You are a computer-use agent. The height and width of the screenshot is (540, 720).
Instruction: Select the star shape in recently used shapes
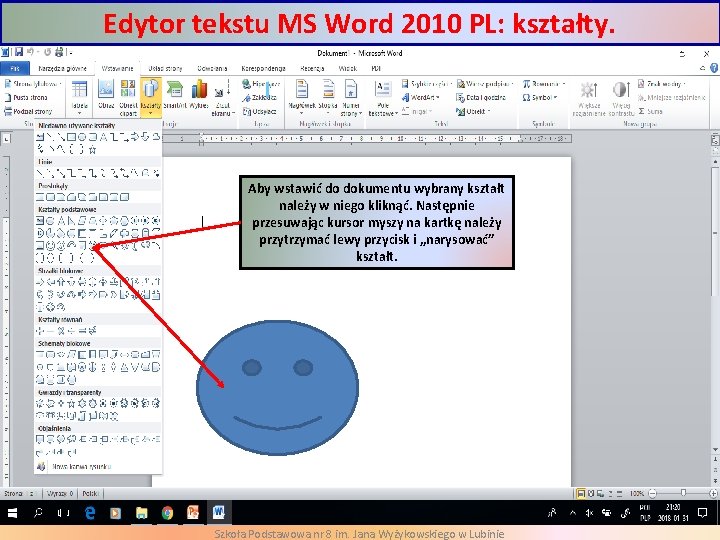(92, 149)
